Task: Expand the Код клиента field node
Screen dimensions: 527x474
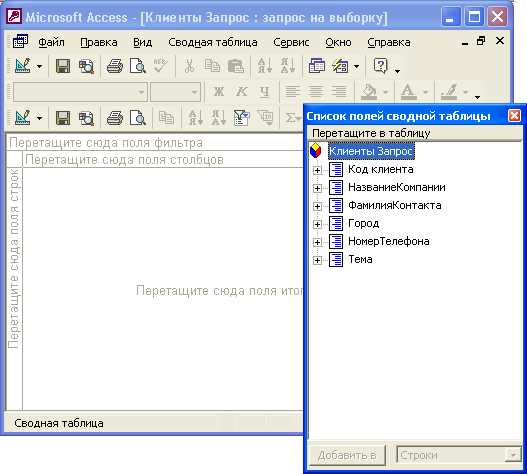Action: [317, 170]
